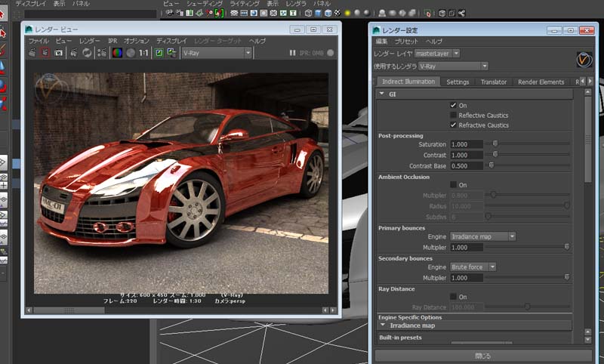604x364 pixels.
Task: Enable Ray Distance On checkbox
Action: [x=454, y=297]
